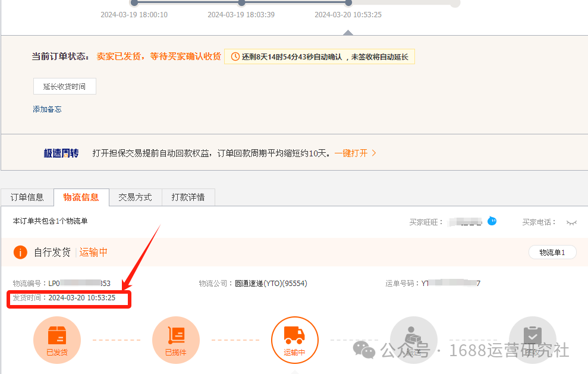Click the 已发货 package step icon

pos(57,340)
